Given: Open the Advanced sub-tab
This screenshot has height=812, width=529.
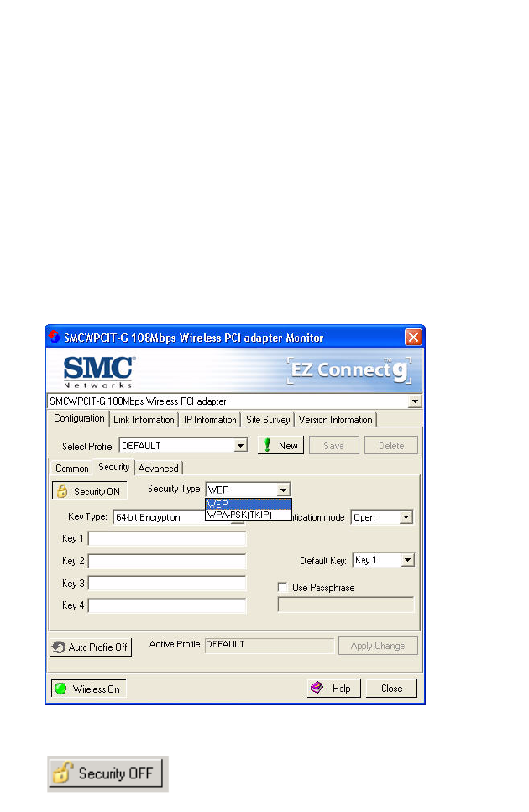Looking at the screenshot, I should click(x=159, y=469).
